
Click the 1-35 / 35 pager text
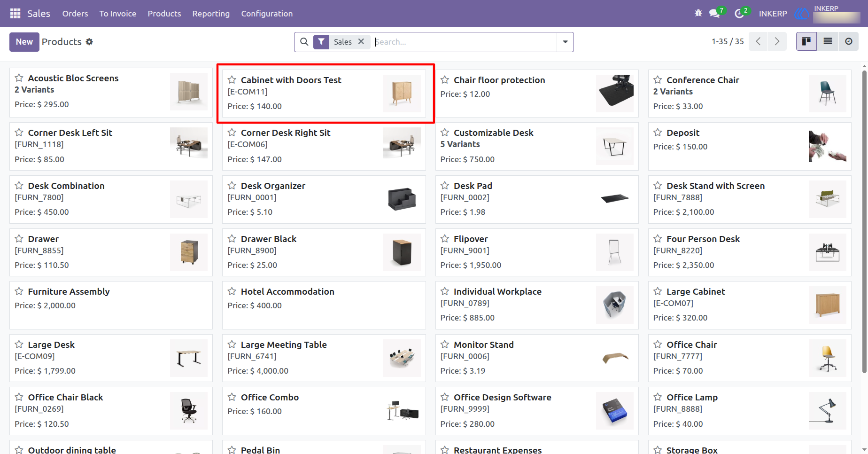(728, 41)
